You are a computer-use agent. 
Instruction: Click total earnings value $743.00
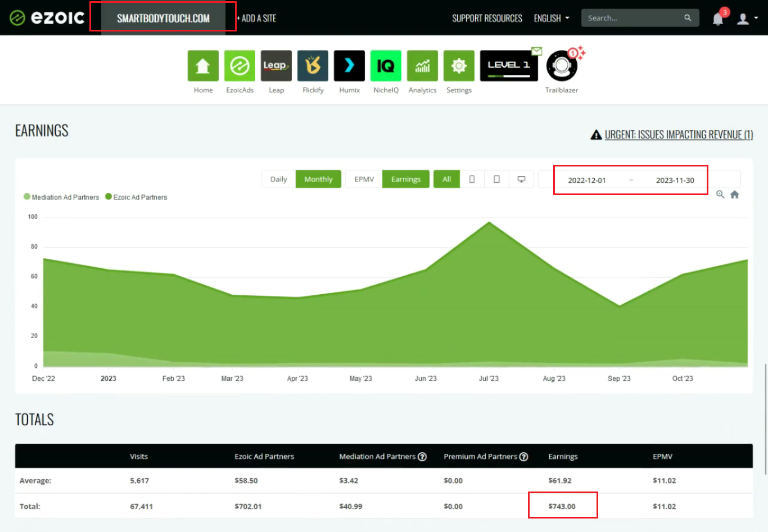pyautogui.click(x=562, y=507)
